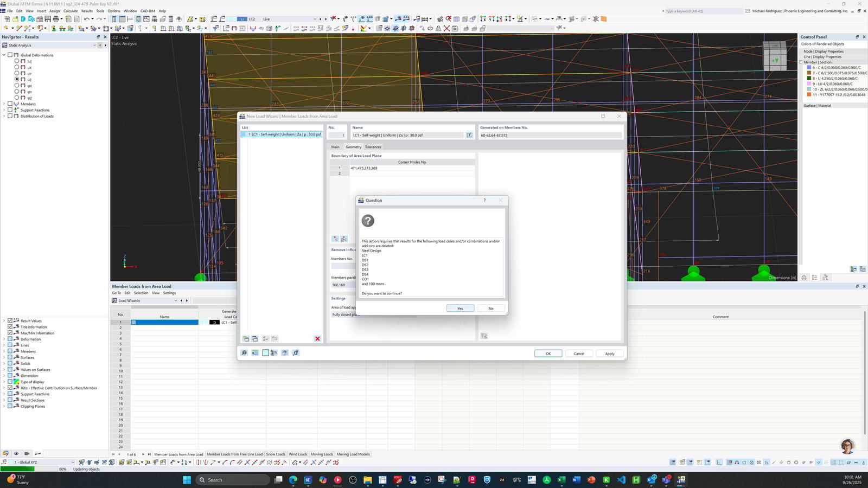Open the Load Wizards dropdown in table panel

click(x=176, y=300)
